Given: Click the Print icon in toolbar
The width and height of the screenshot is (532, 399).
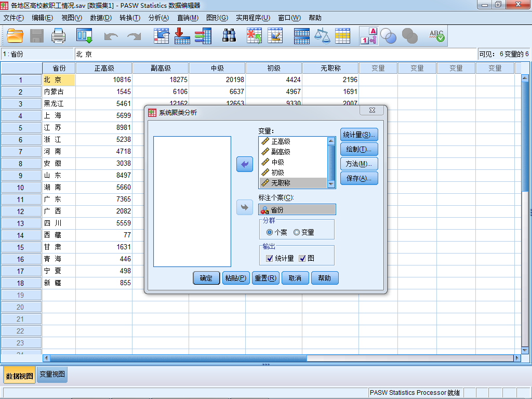Looking at the screenshot, I should click(58, 36).
